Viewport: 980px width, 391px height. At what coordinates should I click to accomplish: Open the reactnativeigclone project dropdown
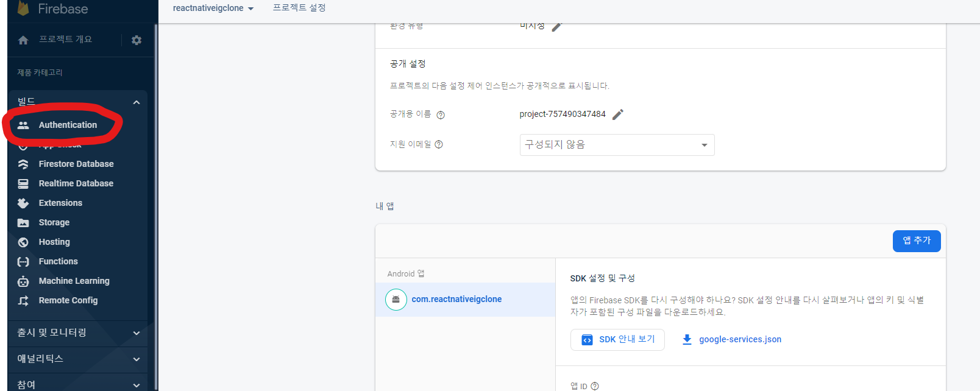pyautogui.click(x=213, y=8)
